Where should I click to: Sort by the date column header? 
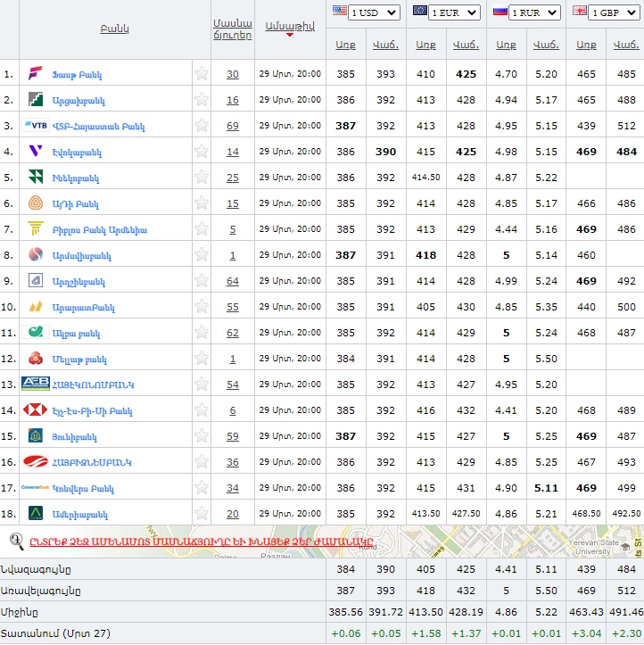(x=290, y=27)
